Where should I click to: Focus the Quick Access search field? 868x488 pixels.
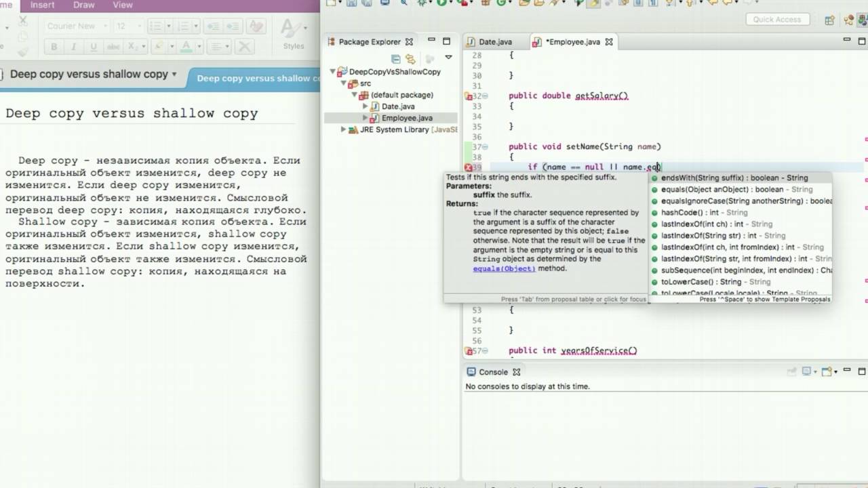tap(777, 19)
